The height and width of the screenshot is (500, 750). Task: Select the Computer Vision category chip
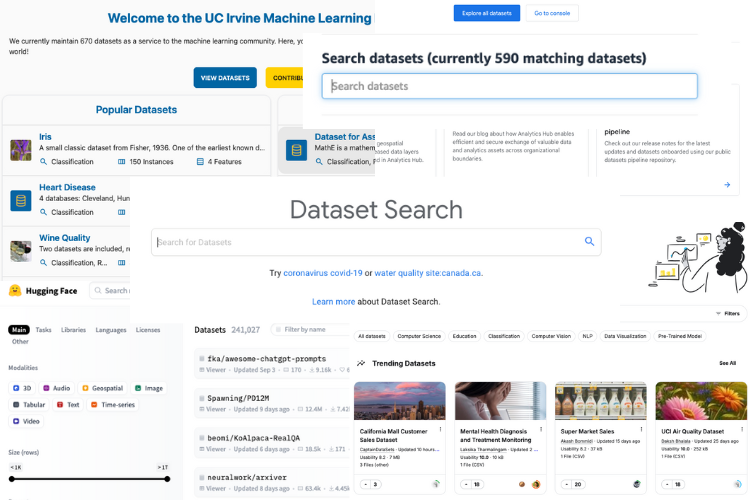(550, 336)
